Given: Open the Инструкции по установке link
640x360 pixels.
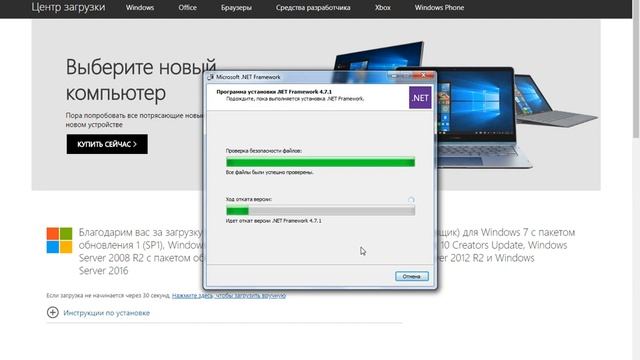Looking at the screenshot, I should [x=107, y=313].
